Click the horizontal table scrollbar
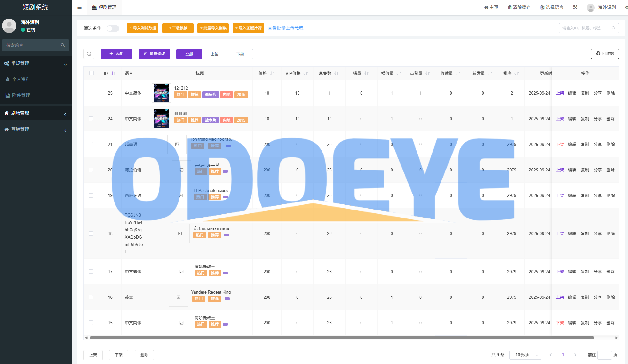Image resolution: width=628 pixels, height=364 pixels. click(x=342, y=338)
